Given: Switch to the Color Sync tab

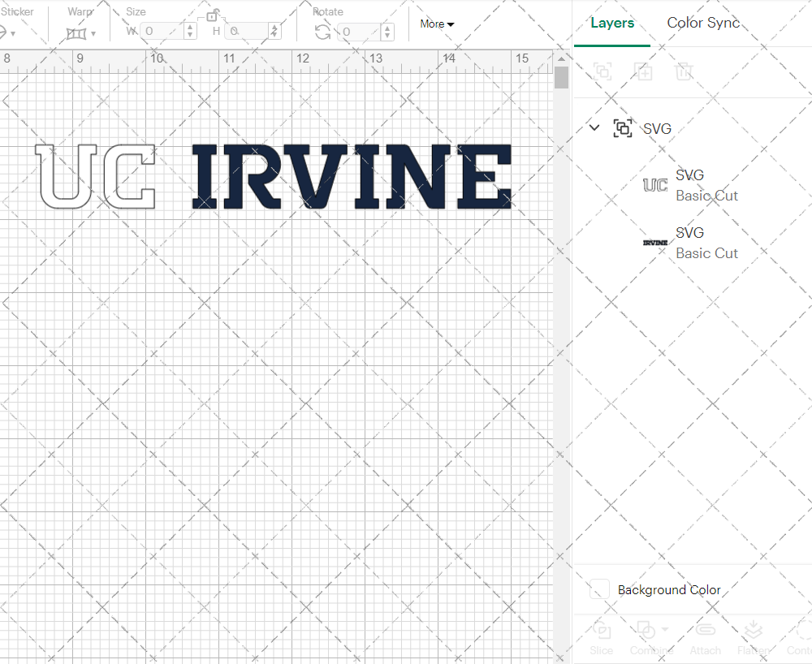Looking at the screenshot, I should [703, 23].
